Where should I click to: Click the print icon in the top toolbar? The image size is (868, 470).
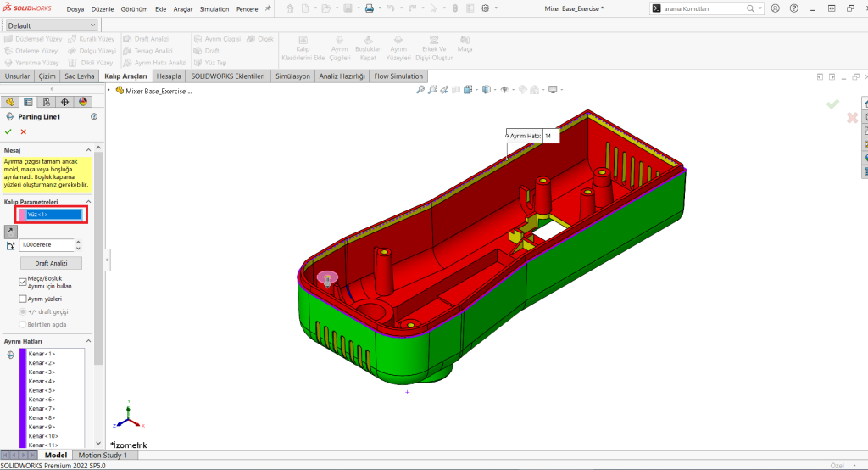pyautogui.click(x=369, y=8)
